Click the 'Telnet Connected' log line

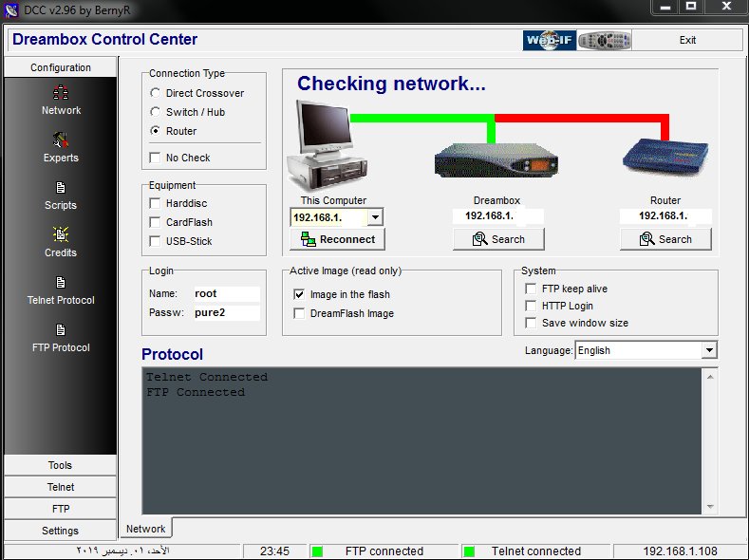pos(207,377)
